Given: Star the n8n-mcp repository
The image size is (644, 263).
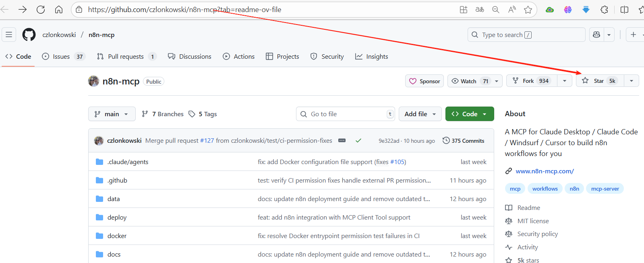Looking at the screenshot, I should click(600, 81).
